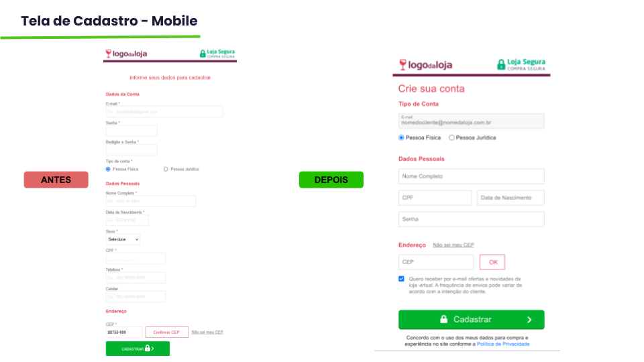Open the Política de Privacidade link
Image resolution: width=644 pixels, height=362 pixels.
coord(503,344)
